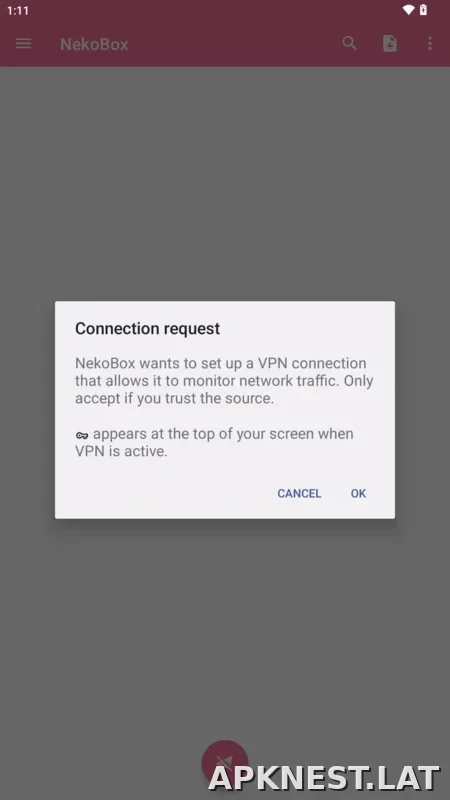Click the VPN monitor warning paragraph
The width and height of the screenshot is (450, 800).
coord(224,381)
